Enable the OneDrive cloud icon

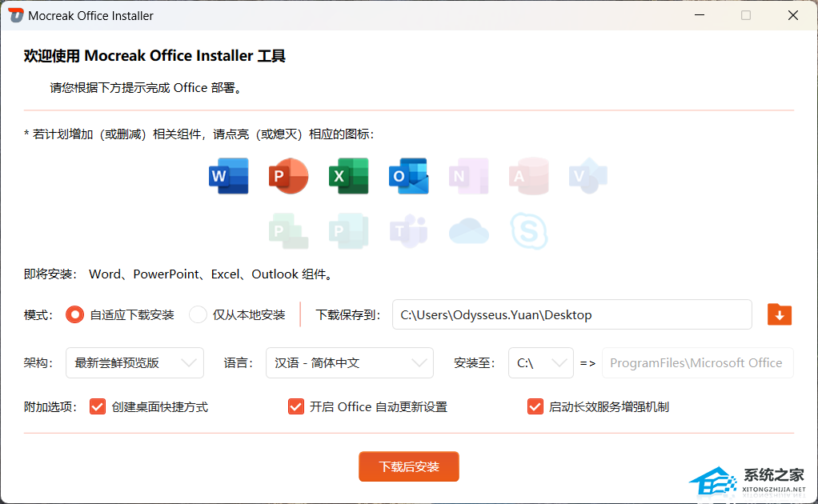[468, 231]
